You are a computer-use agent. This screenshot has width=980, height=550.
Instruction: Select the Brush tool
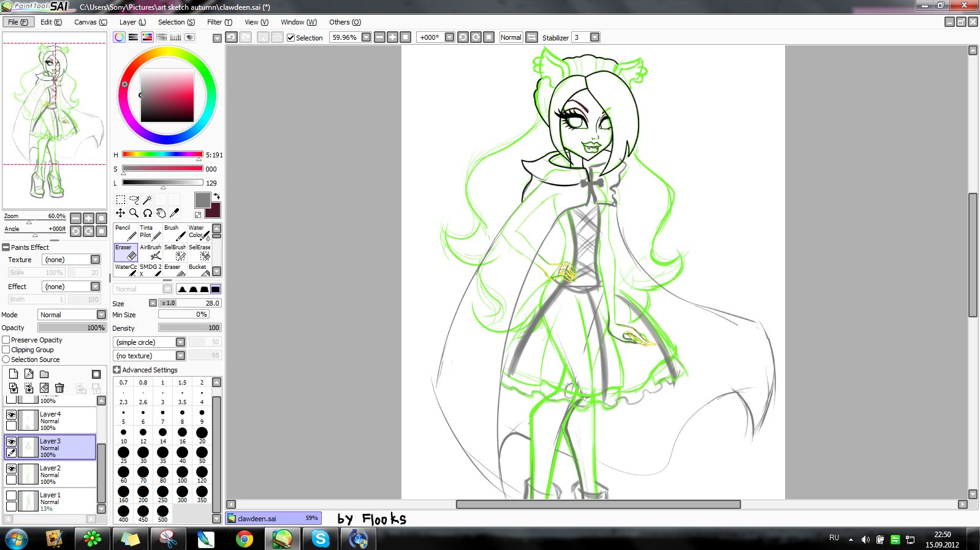[x=175, y=233]
